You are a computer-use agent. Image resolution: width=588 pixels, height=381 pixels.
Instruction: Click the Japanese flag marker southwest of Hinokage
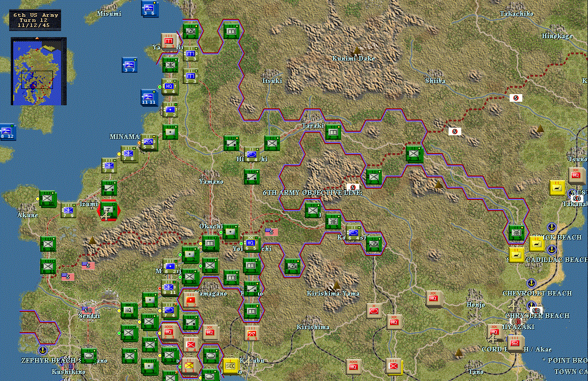pos(516,98)
